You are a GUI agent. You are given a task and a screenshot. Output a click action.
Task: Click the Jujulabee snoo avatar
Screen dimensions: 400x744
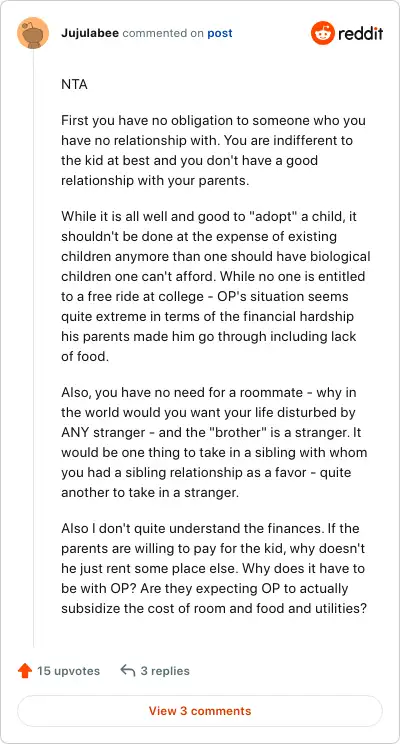coord(33,33)
